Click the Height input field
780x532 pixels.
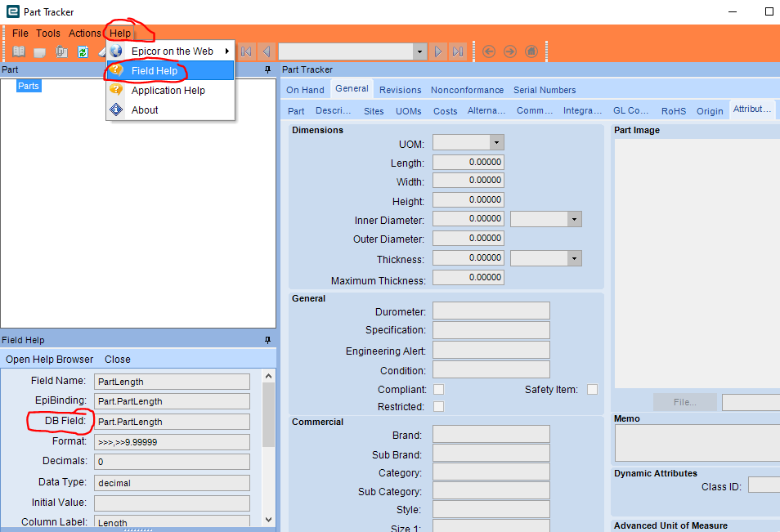[x=468, y=200]
